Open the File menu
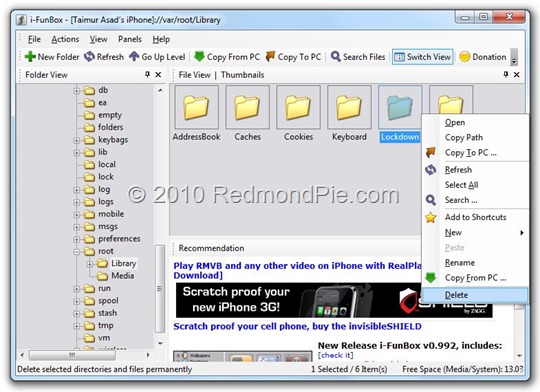The height and width of the screenshot is (392, 540). tap(34, 39)
